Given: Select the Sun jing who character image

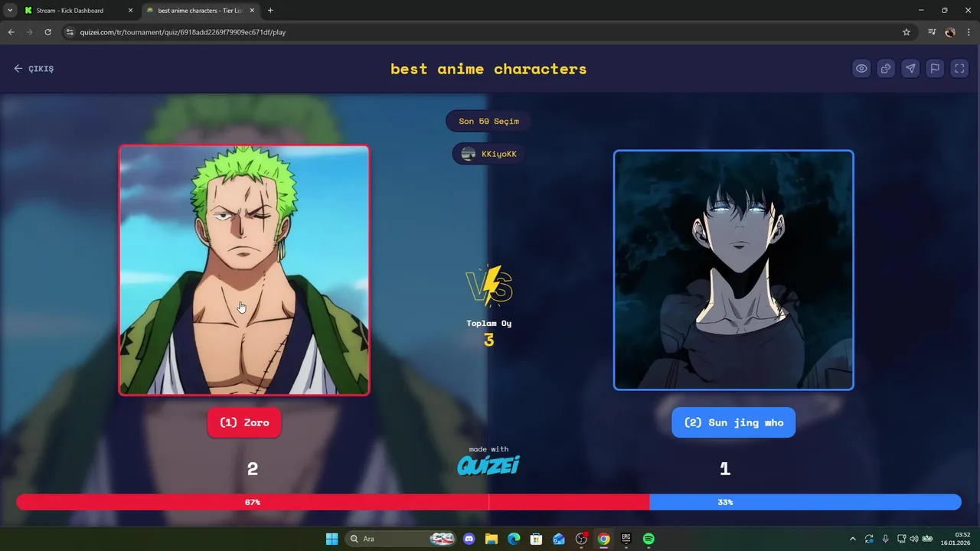Looking at the screenshot, I should (x=733, y=270).
